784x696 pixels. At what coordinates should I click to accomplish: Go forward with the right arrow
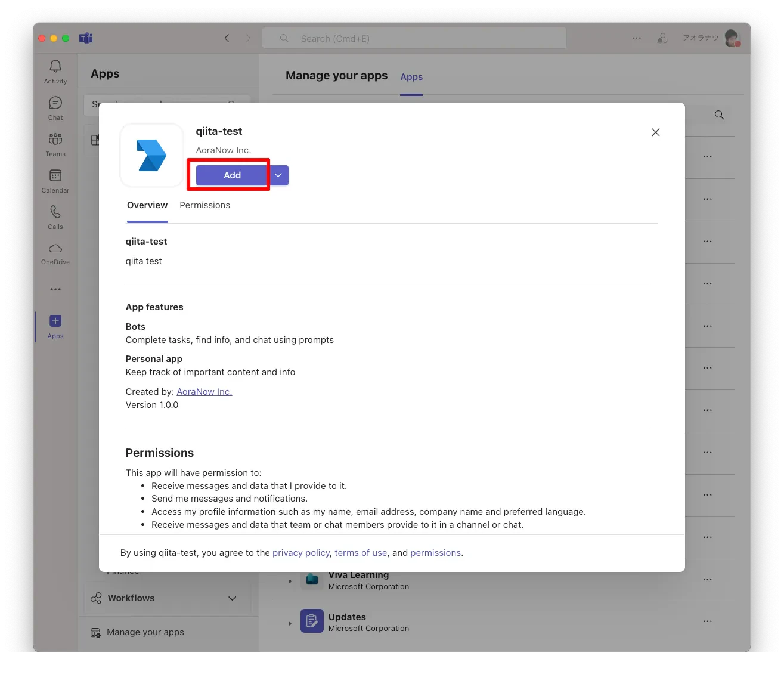click(x=249, y=38)
